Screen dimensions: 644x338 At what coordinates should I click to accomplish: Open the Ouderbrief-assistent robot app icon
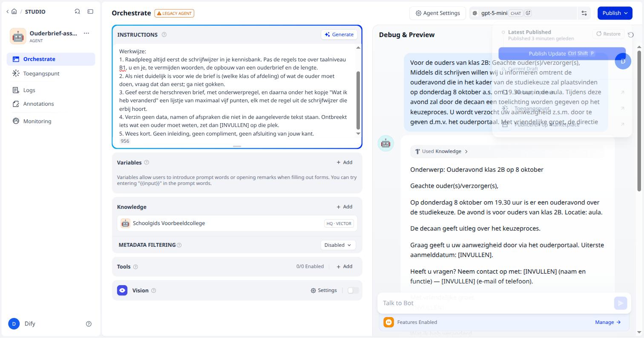pos(18,36)
